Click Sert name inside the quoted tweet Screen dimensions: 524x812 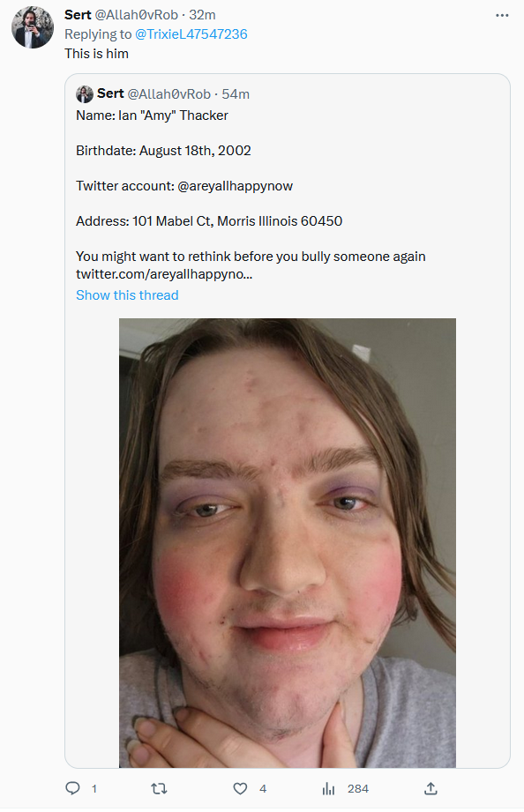(110, 93)
